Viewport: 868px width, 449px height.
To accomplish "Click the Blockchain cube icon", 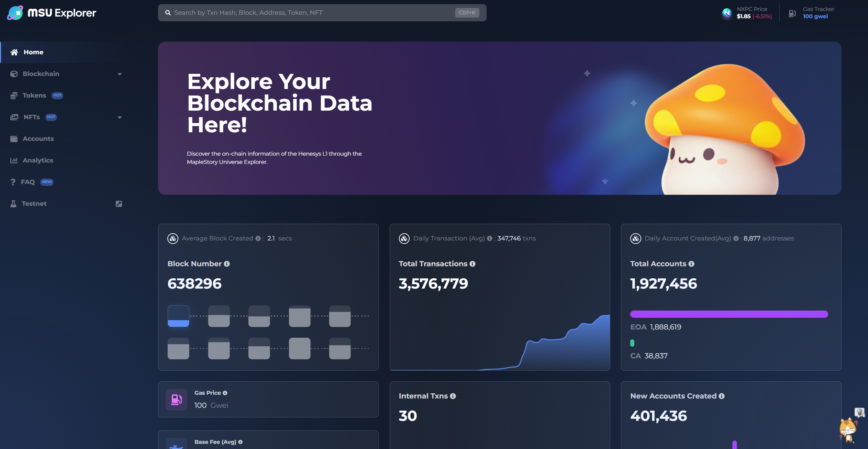I will (x=14, y=74).
